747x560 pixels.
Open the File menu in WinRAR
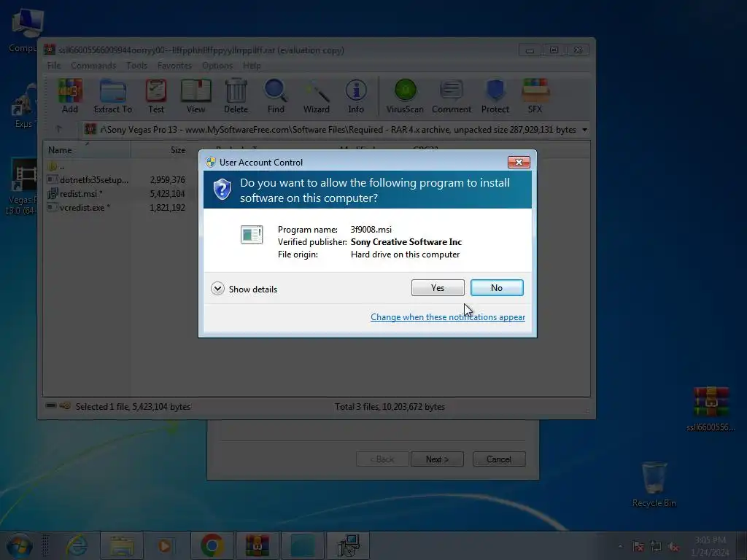click(x=54, y=66)
